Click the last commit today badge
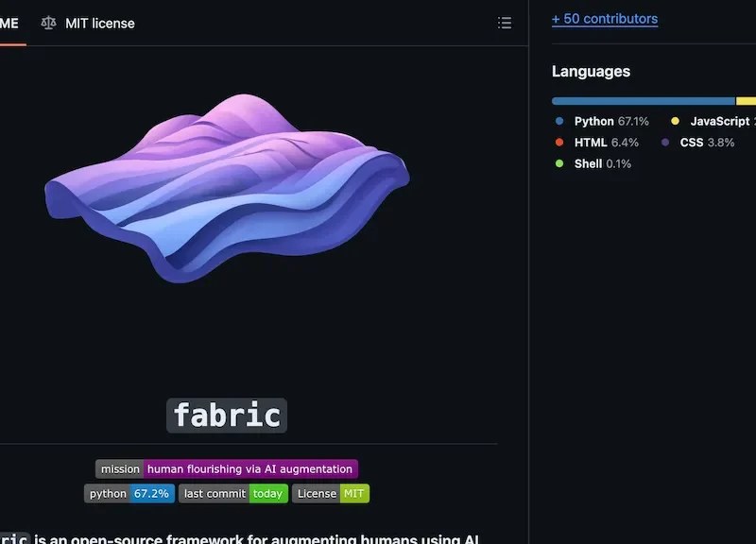756x544 pixels. pos(232,493)
